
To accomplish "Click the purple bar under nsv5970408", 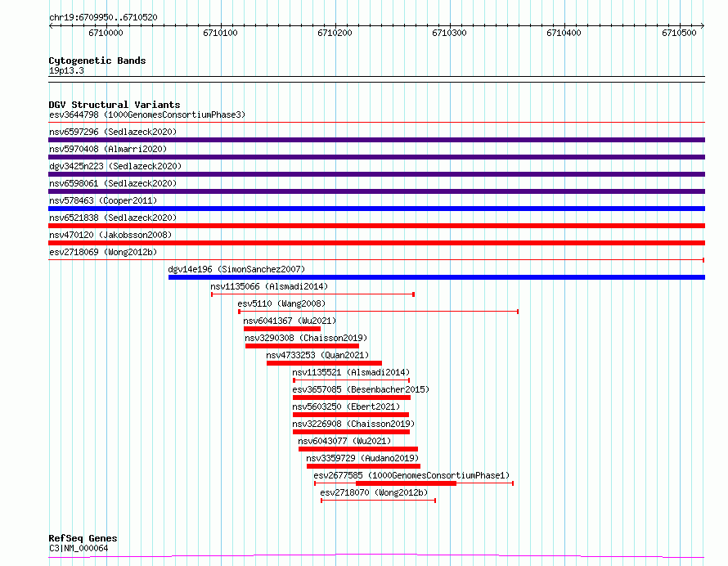I will click(376, 157).
